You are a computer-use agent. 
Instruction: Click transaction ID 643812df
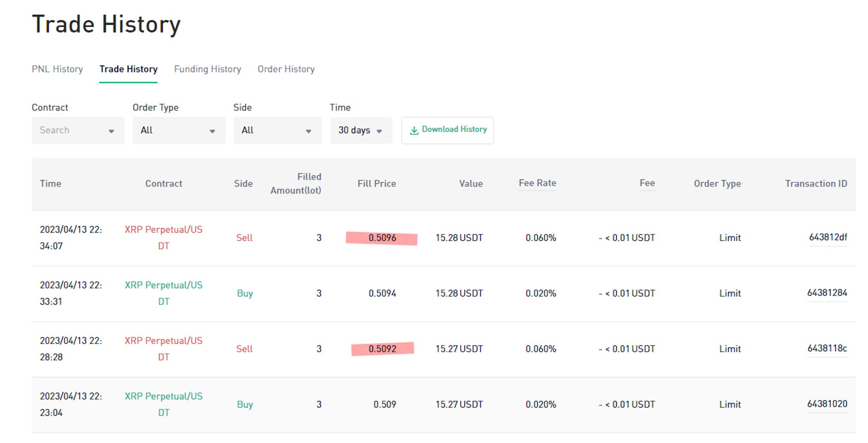(828, 237)
